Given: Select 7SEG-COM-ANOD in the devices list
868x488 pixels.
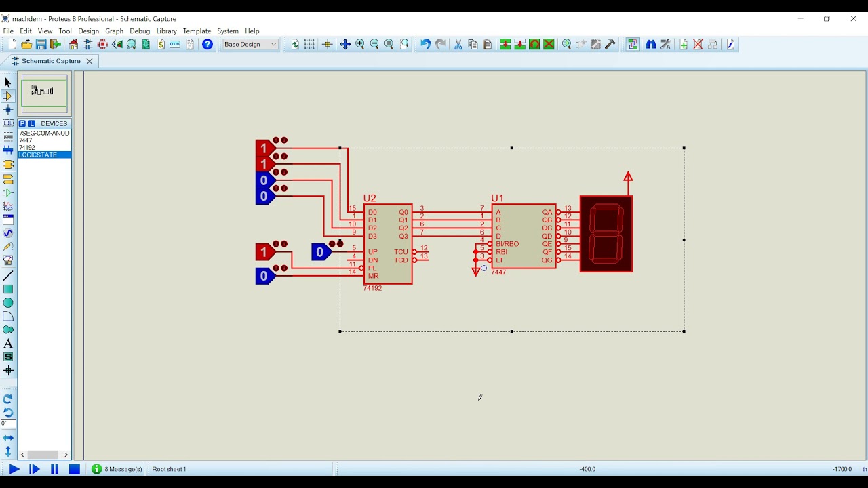Looking at the screenshot, I should click(x=44, y=134).
